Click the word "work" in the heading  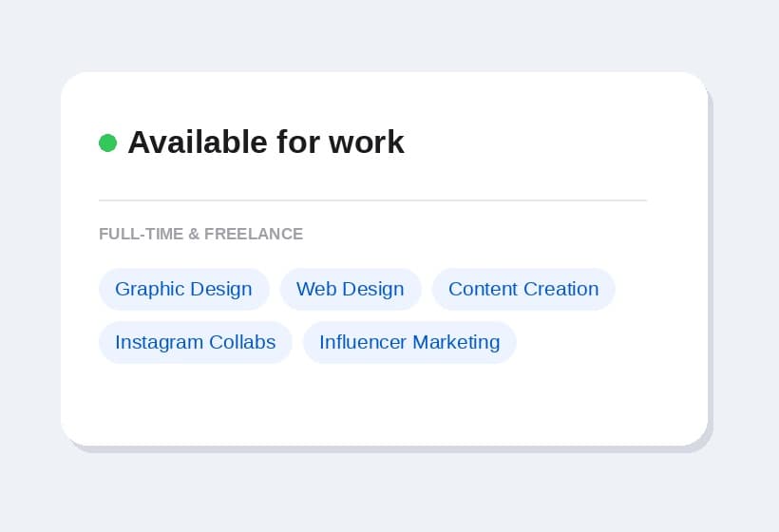tap(367, 142)
